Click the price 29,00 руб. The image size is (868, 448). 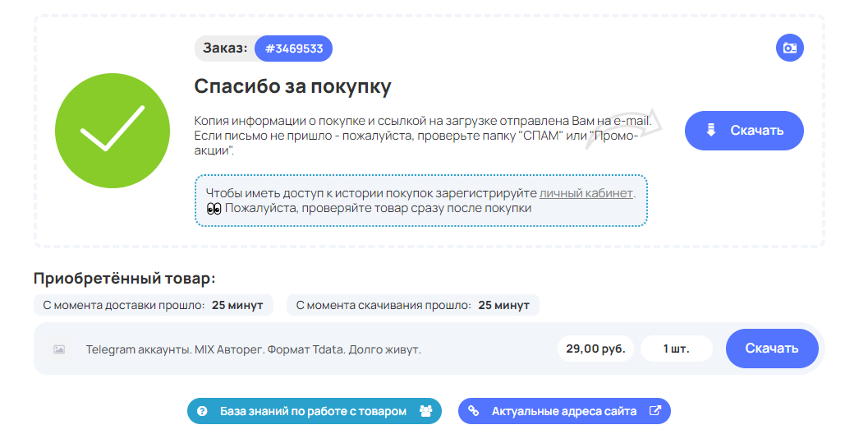pos(595,349)
